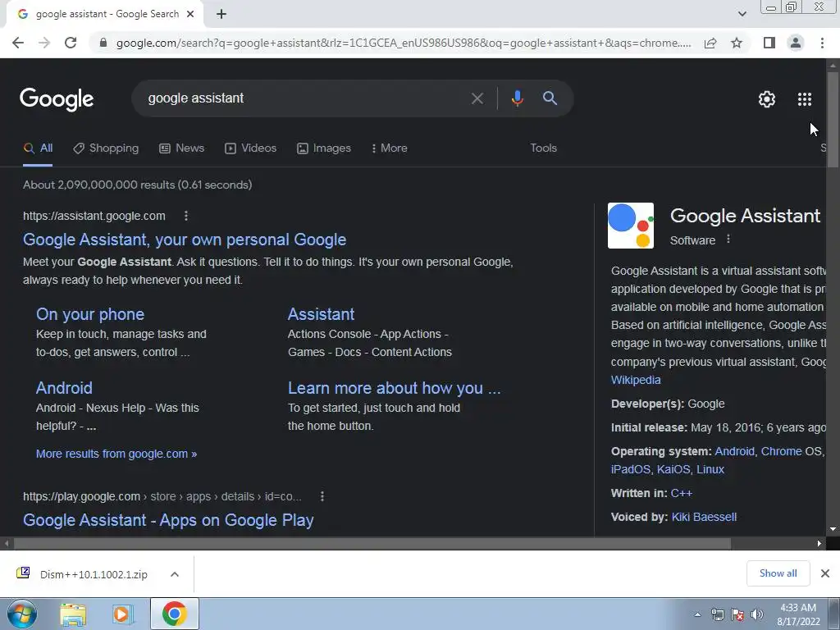Launch Windows Media Player from taskbar

coord(122,614)
